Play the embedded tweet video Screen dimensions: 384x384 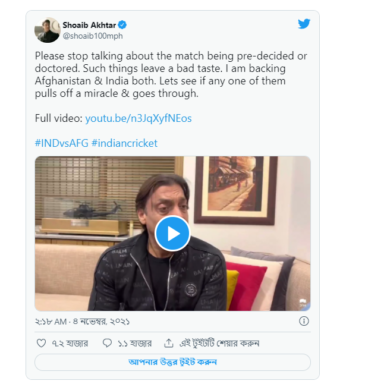(x=172, y=234)
